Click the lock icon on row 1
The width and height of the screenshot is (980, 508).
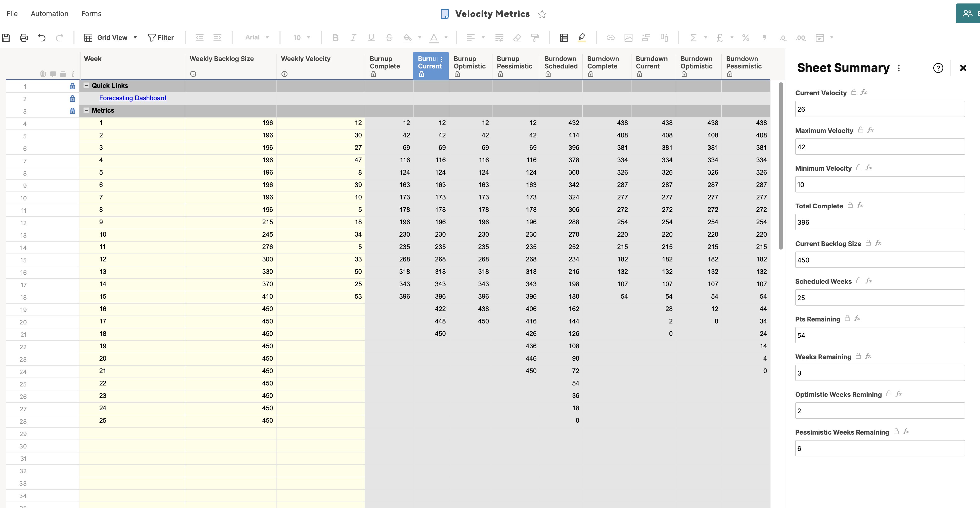click(72, 86)
